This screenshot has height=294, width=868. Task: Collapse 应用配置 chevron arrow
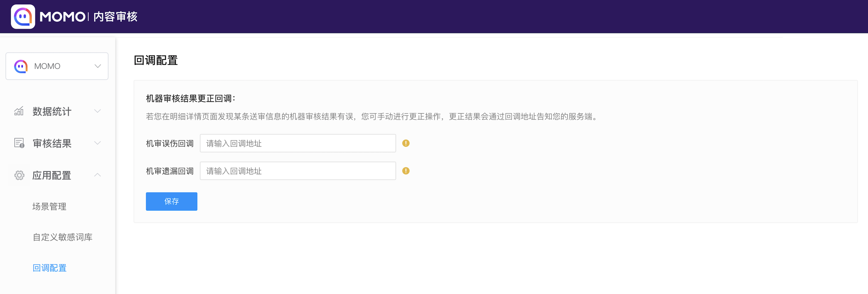[x=98, y=175]
